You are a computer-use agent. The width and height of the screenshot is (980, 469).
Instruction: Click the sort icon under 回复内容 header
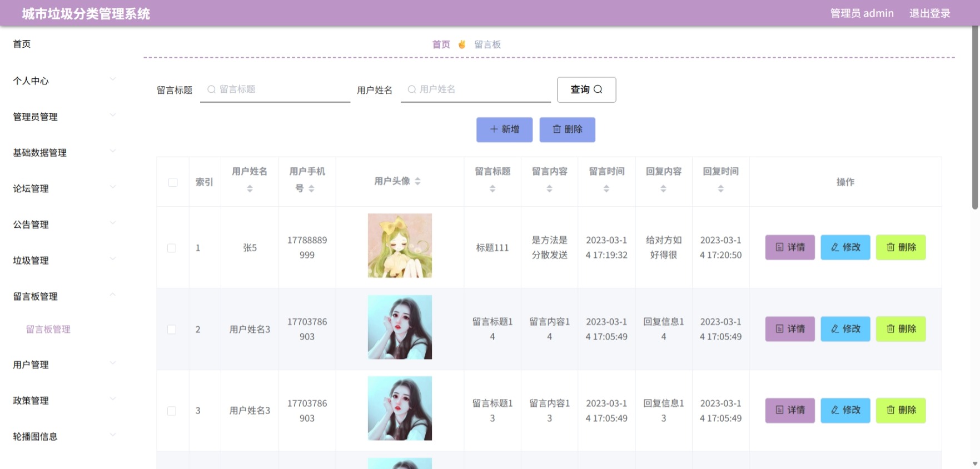pyautogui.click(x=663, y=189)
